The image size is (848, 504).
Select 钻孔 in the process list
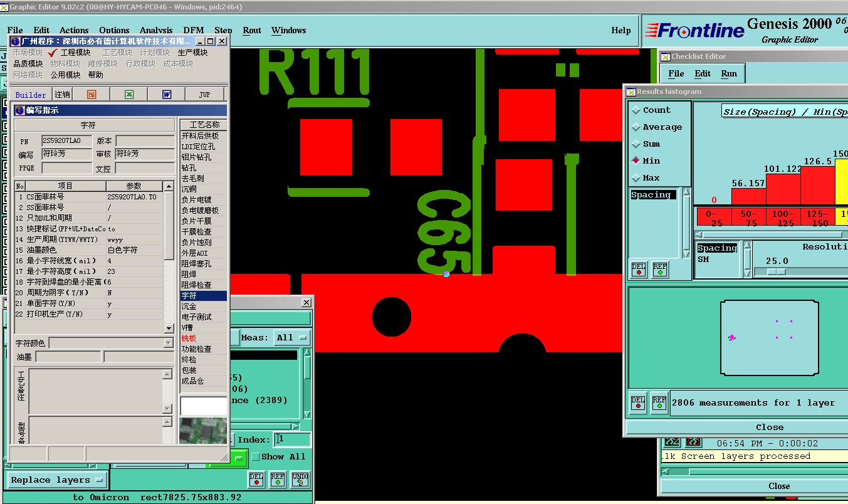point(204,167)
